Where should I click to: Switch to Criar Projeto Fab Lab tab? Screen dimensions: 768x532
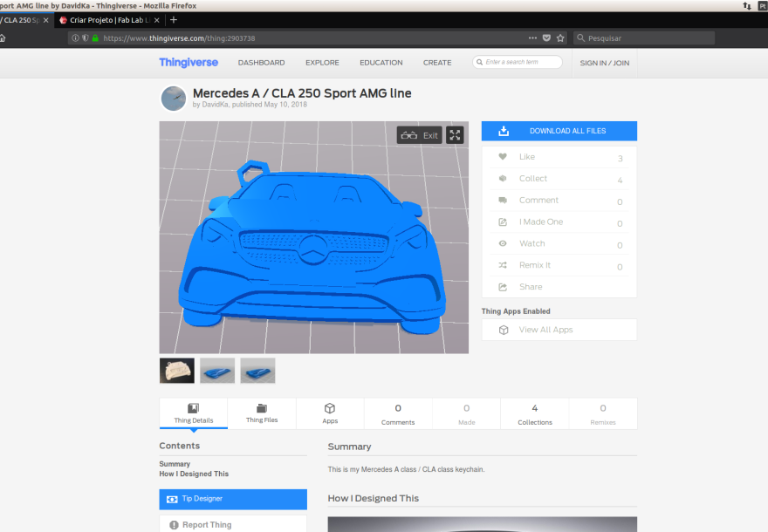tap(109, 20)
